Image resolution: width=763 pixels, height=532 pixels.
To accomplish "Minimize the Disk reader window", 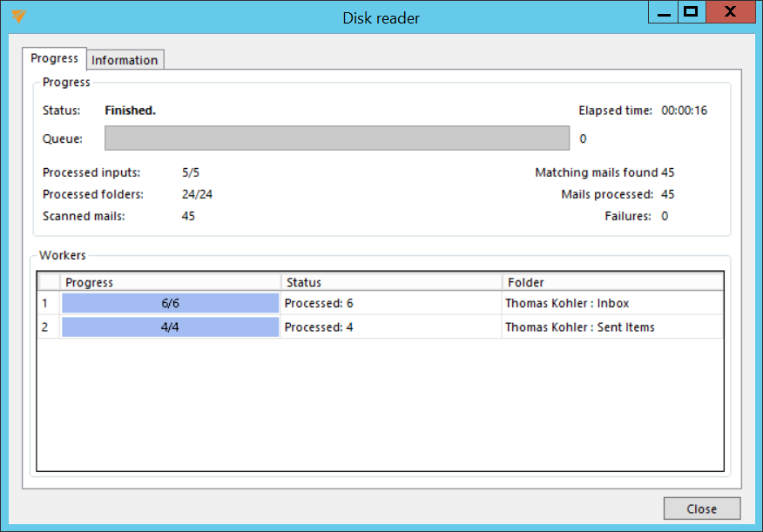I will (664, 13).
